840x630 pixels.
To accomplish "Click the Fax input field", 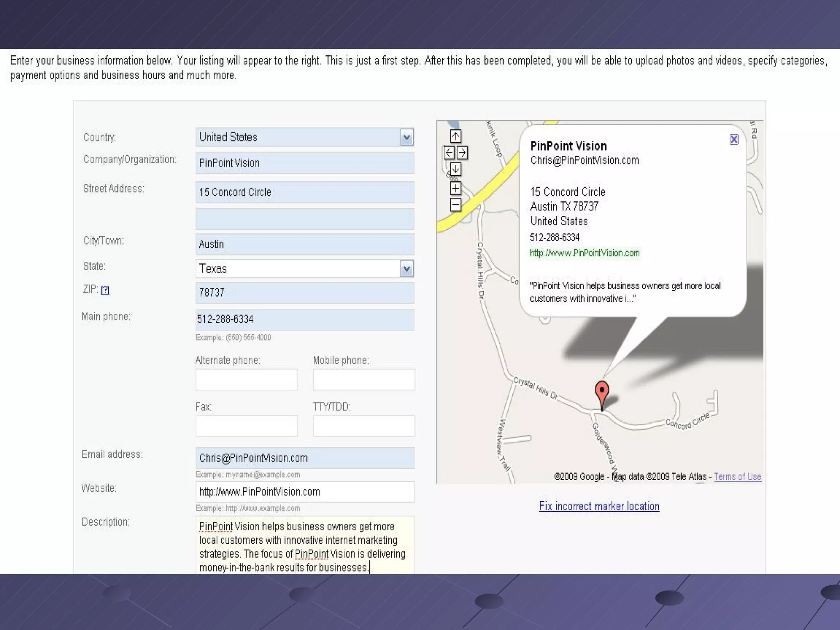I will (246, 426).
